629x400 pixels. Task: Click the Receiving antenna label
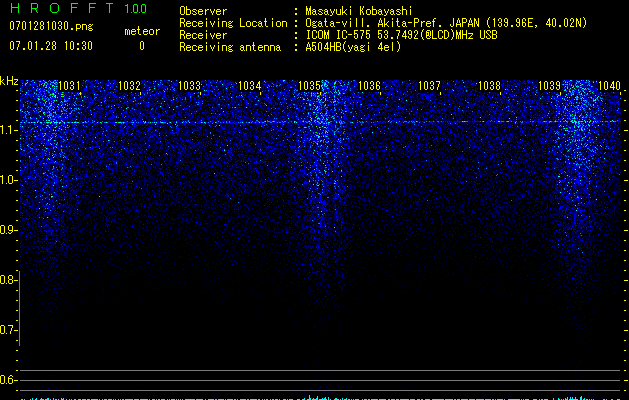click(230, 47)
